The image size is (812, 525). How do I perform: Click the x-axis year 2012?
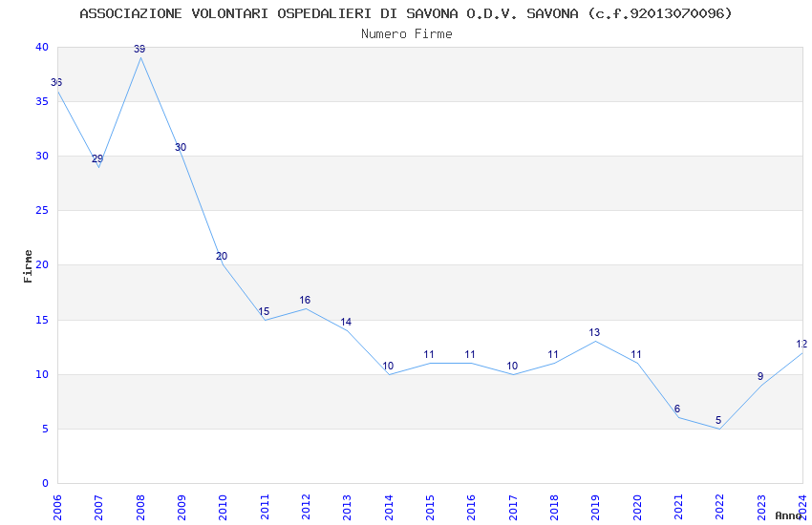(x=306, y=507)
